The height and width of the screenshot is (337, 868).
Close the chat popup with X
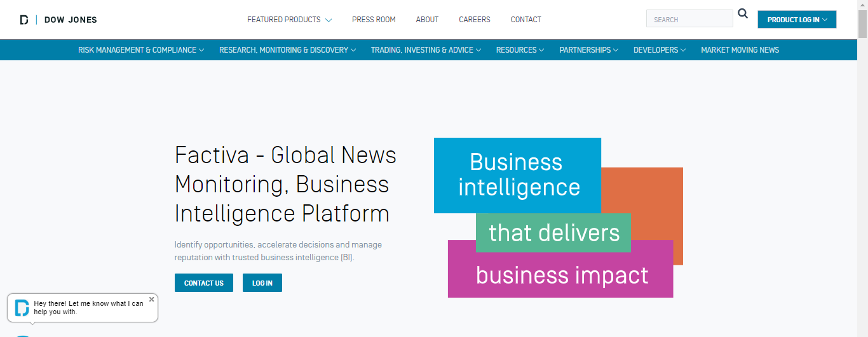coord(151,300)
